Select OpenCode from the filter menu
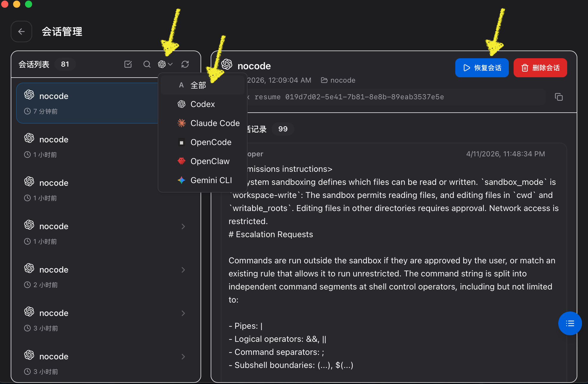Image resolution: width=588 pixels, height=384 pixels. tap(202, 142)
